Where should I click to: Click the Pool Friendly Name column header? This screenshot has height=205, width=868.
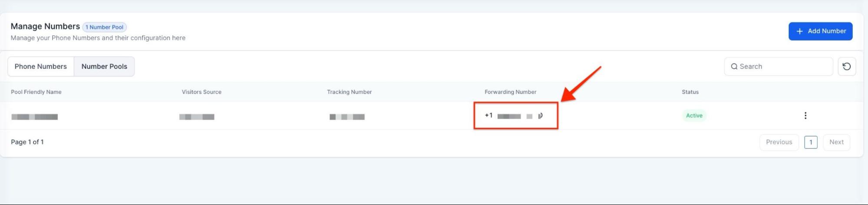point(36,92)
